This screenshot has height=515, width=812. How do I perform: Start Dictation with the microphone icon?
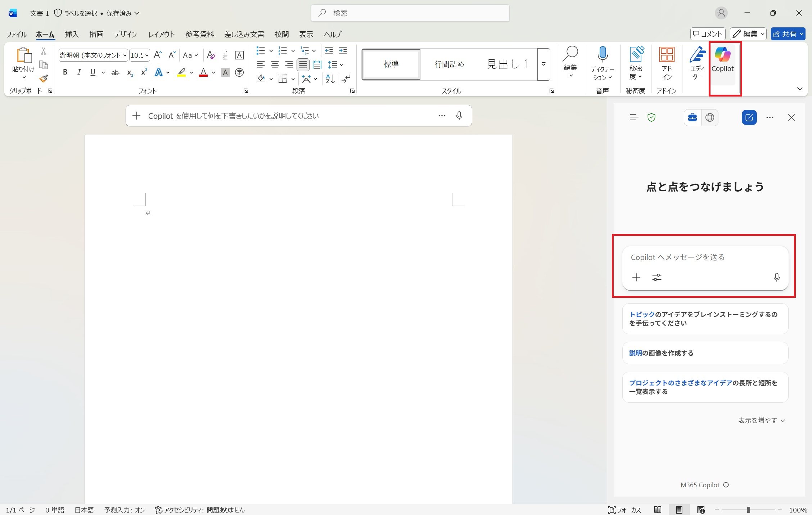(603, 54)
